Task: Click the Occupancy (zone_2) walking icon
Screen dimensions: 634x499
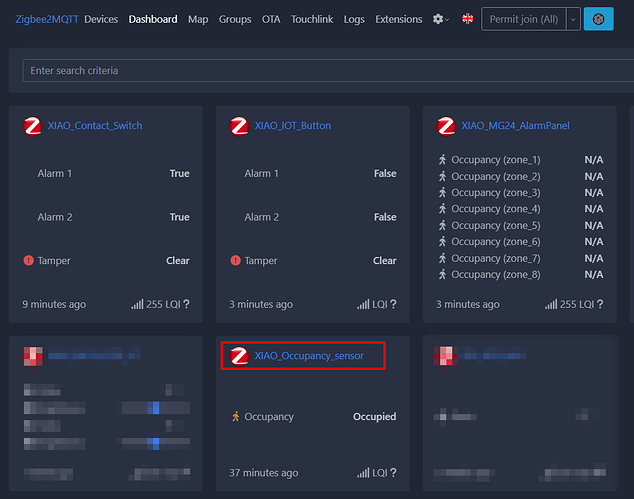Action: tap(443, 176)
